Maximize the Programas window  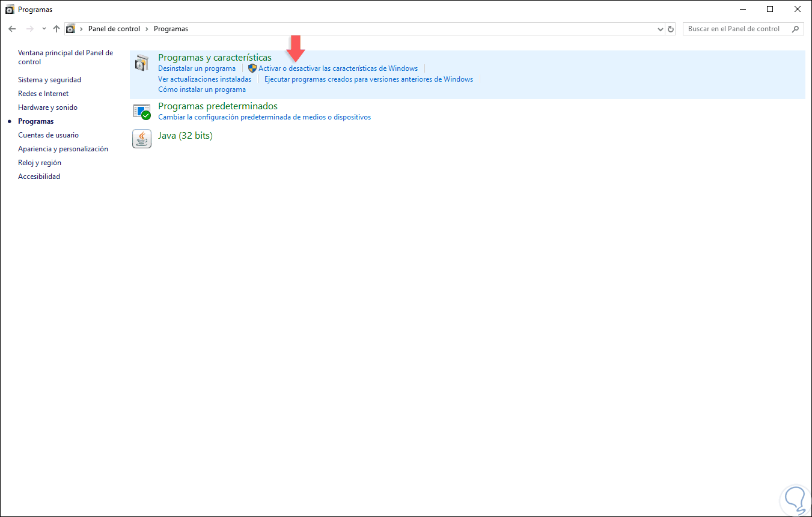[770, 9]
